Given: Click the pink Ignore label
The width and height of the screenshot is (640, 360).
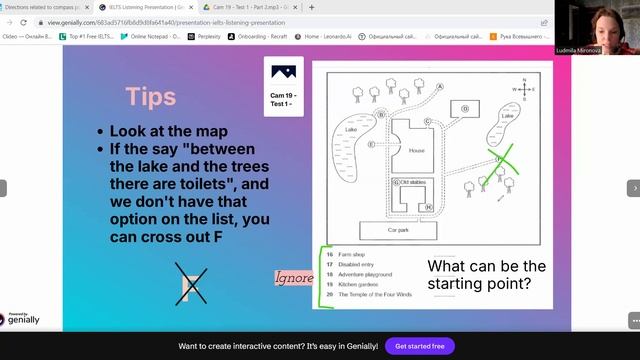Looking at the screenshot, I should tap(293, 278).
